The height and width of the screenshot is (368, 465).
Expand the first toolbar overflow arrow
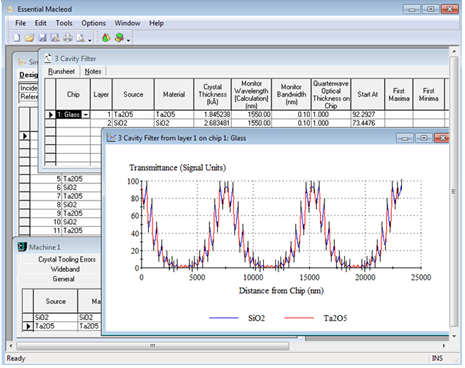(x=90, y=40)
